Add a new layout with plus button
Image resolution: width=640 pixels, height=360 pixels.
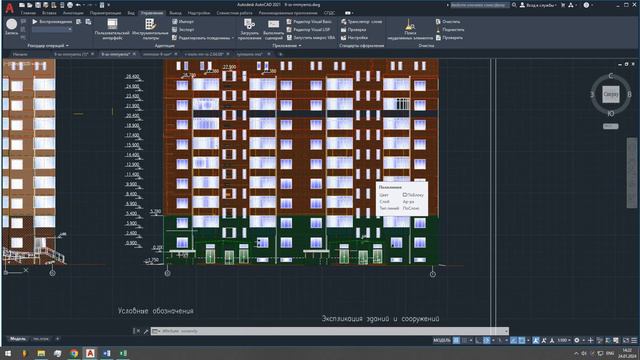point(57,339)
